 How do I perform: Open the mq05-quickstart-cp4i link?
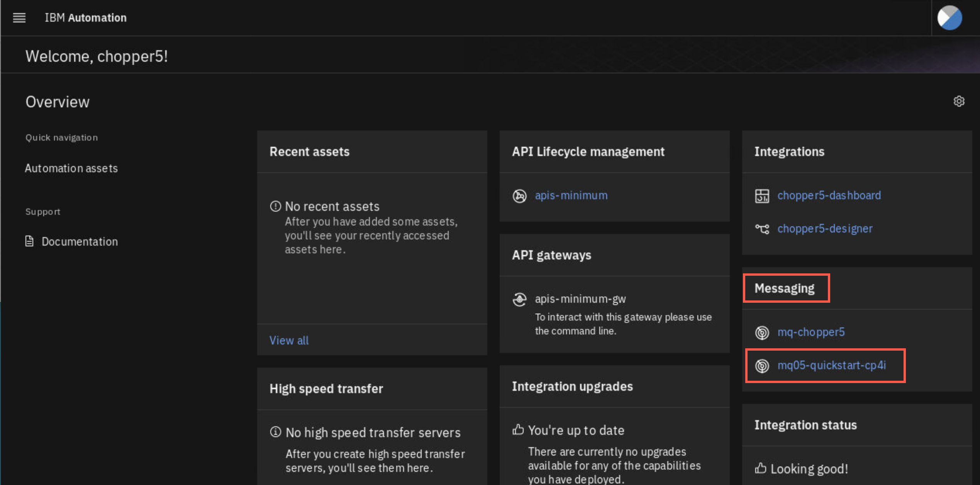(832, 365)
